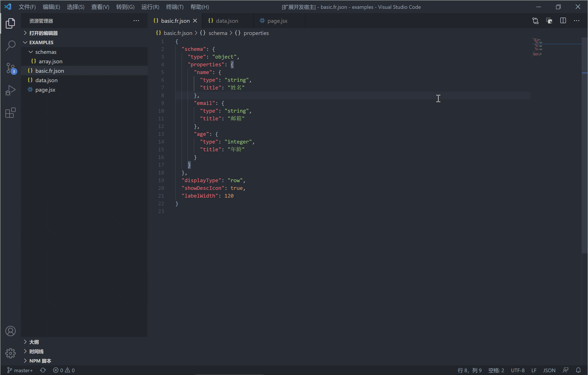Open the 查看(V) menu
This screenshot has height=375, width=588.
click(x=100, y=7)
